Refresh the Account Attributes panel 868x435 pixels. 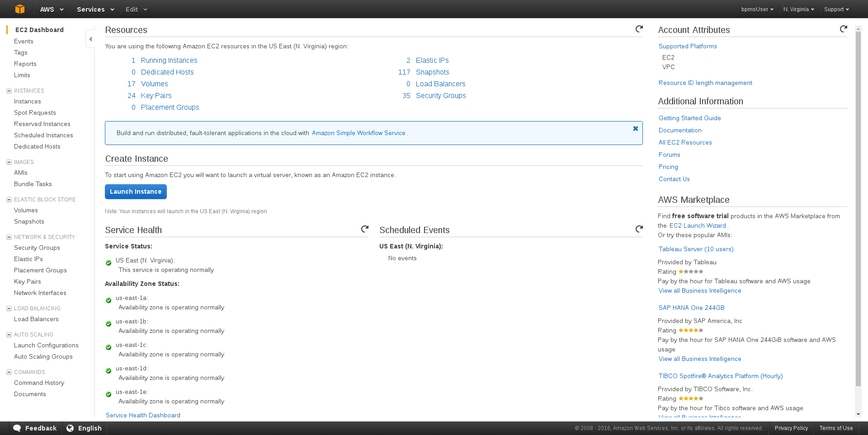843,29
